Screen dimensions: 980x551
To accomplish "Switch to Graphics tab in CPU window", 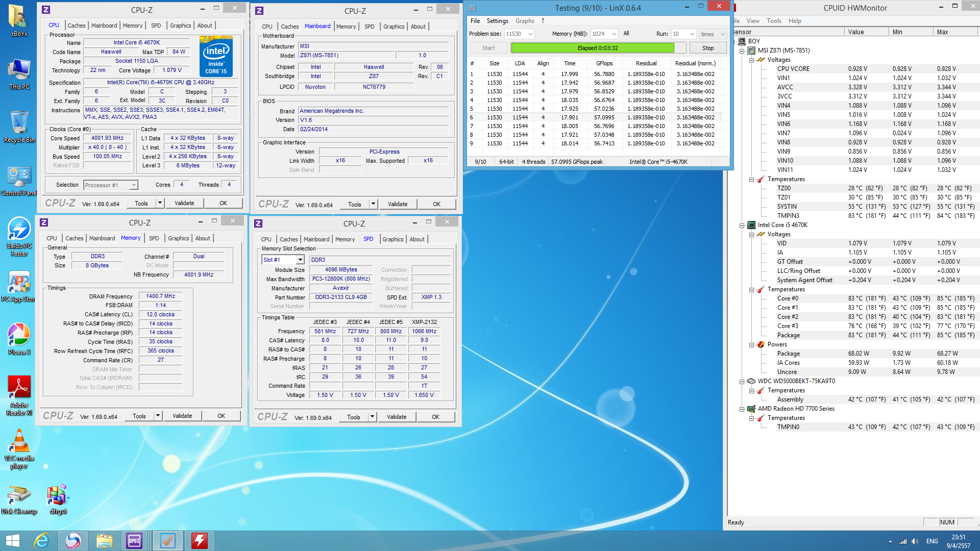I will [180, 26].
